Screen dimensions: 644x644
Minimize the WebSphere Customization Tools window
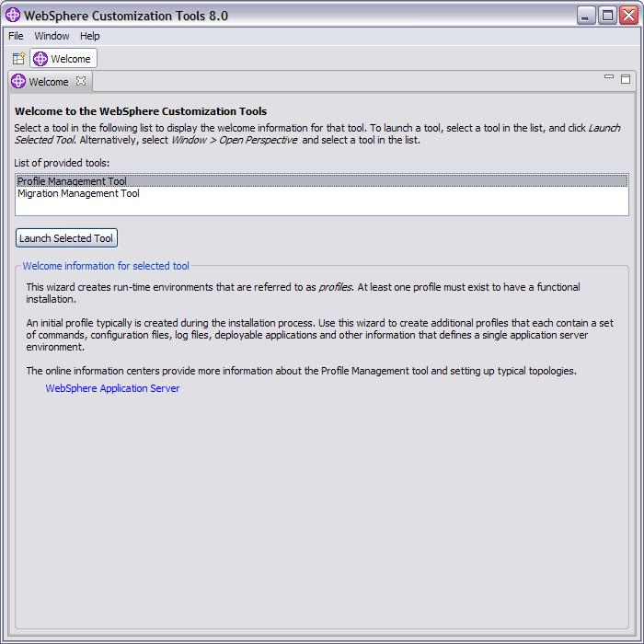click(586, 16)
